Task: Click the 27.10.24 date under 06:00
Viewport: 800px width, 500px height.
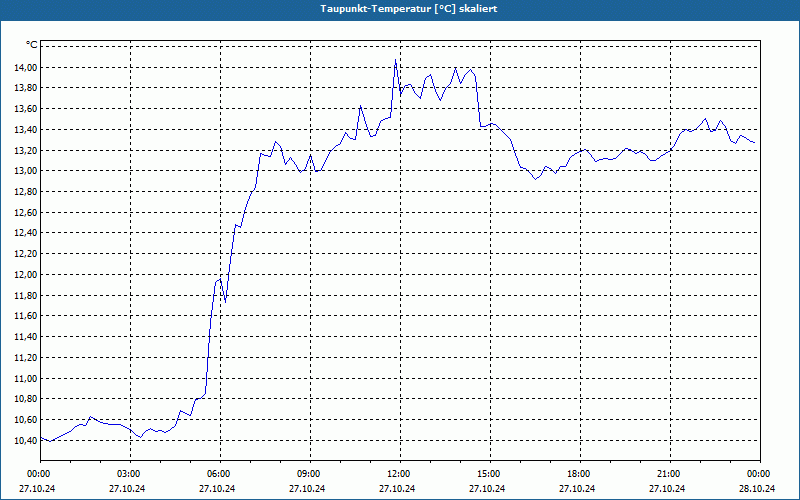Action: click(x=217, y=489)
